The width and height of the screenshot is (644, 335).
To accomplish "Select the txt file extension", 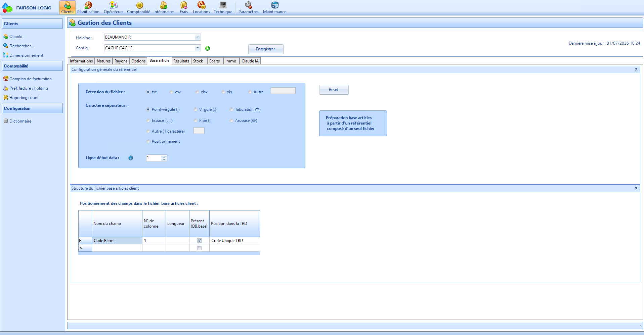I will pos(148,92).
